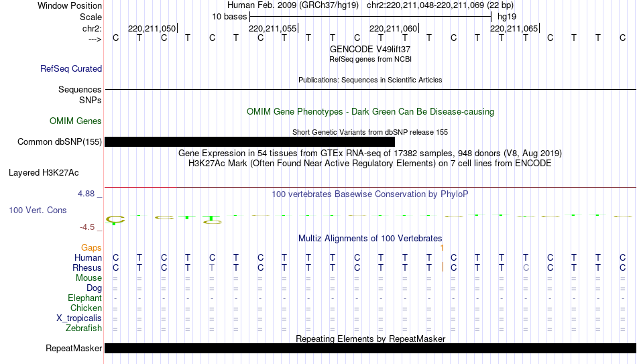The height and width of the screenshot is (364, 637).
Task: Click the -4.5 PhyloP minimum value
Action: pos(87,227)
